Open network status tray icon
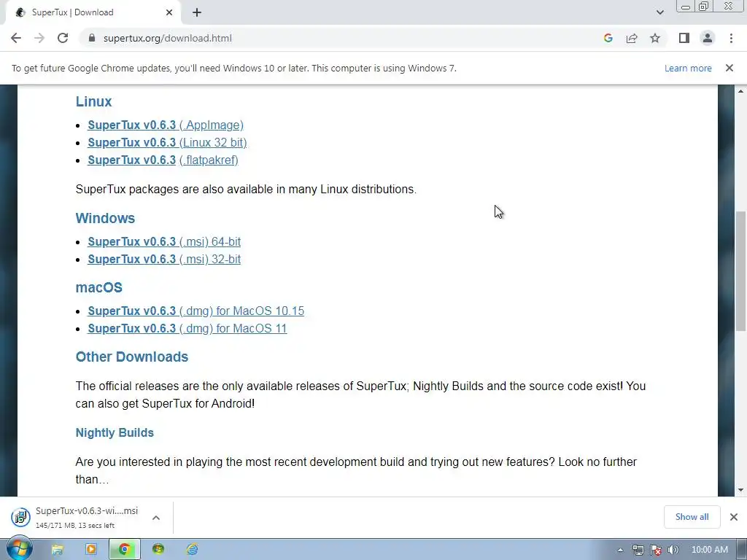747x560 pixels. point(638,550)
